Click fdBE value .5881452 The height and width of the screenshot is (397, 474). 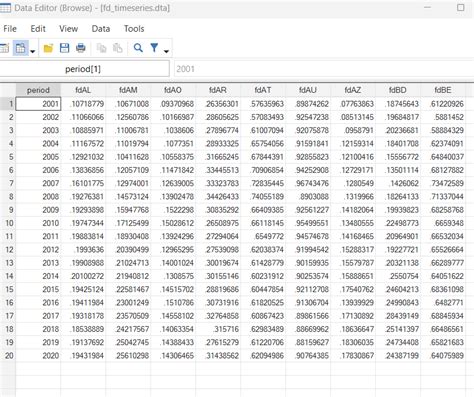tap(443, 117)
